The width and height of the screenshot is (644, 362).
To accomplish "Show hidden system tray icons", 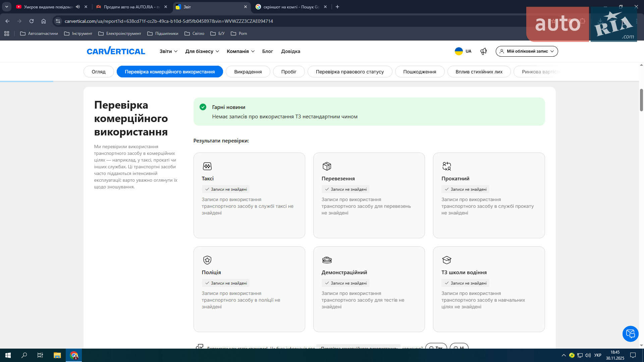I will (563, 355).
